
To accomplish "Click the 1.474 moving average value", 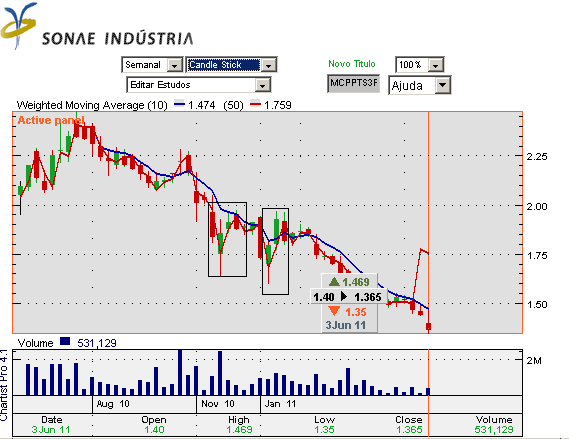I will (202, 105).
